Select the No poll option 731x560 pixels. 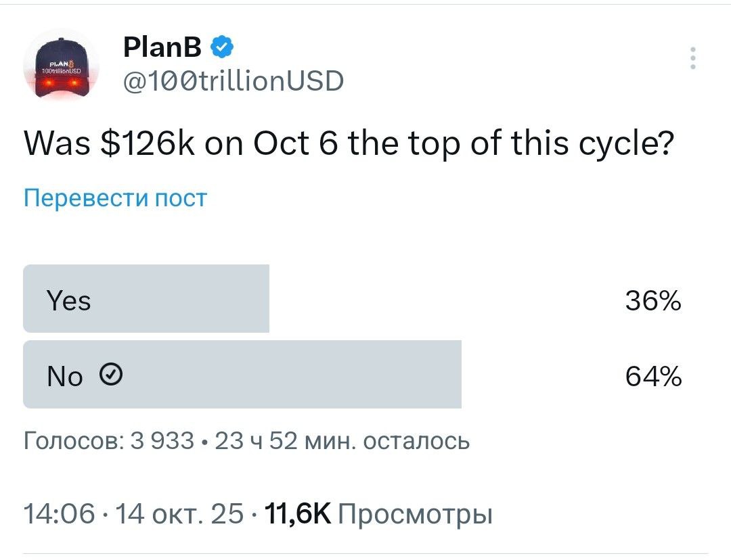(242, 374)
